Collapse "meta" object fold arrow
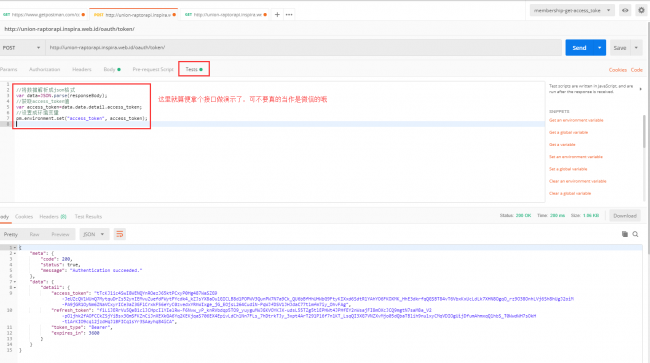The width and height of the screenshot is (650, 363). (x=15, y=253)
